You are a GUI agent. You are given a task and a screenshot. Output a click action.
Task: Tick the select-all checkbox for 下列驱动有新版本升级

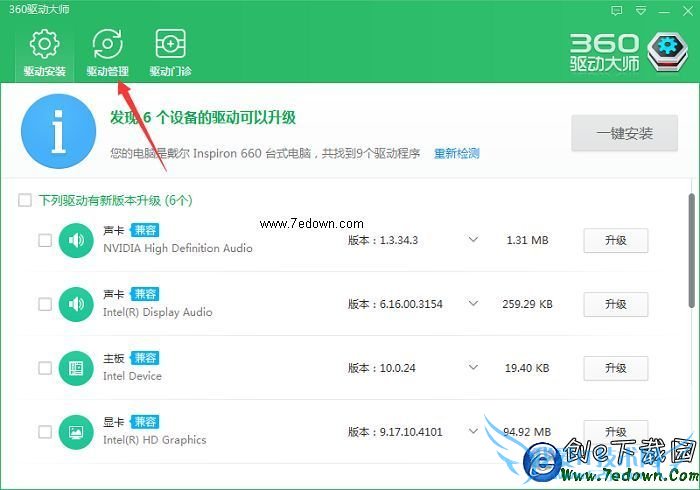[25, 200]
